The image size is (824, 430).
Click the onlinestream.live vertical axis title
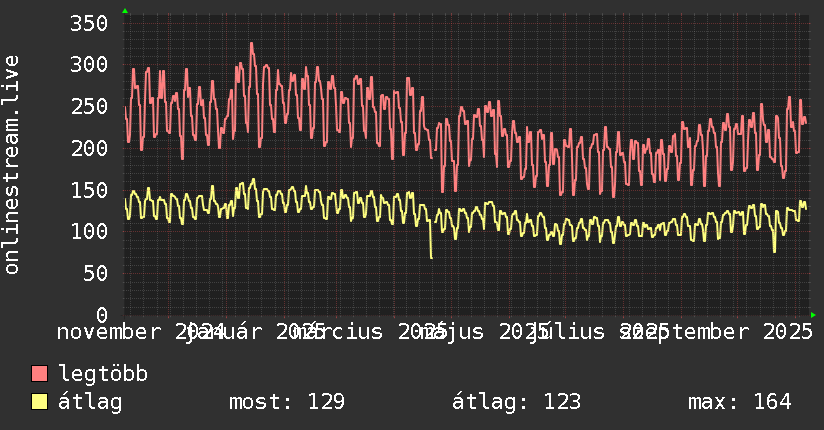coord(11,165)
